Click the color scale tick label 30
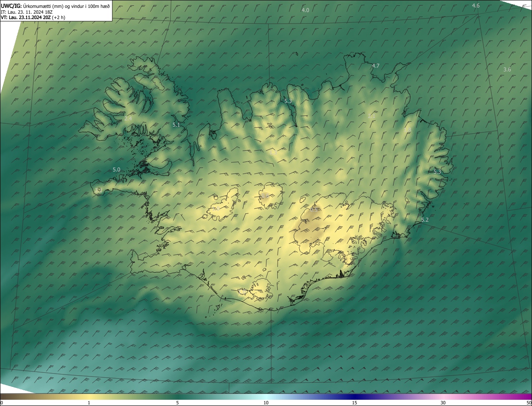The width and height of the screenshot is (532, 406). click(443, 403)
